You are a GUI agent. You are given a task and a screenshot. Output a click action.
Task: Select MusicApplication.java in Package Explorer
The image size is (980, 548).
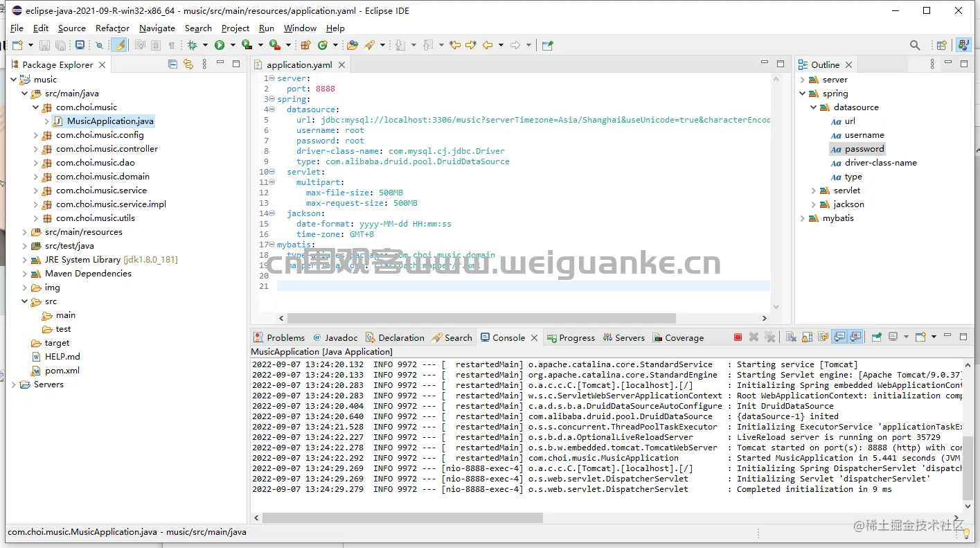click(110, 121)
